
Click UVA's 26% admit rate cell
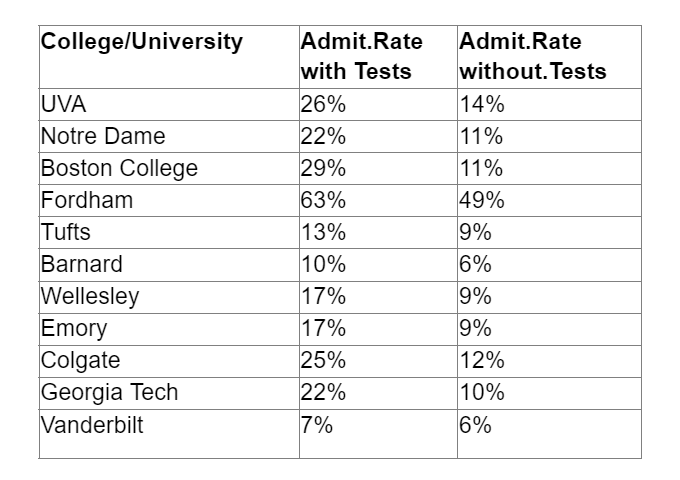[x=323, y=104]
